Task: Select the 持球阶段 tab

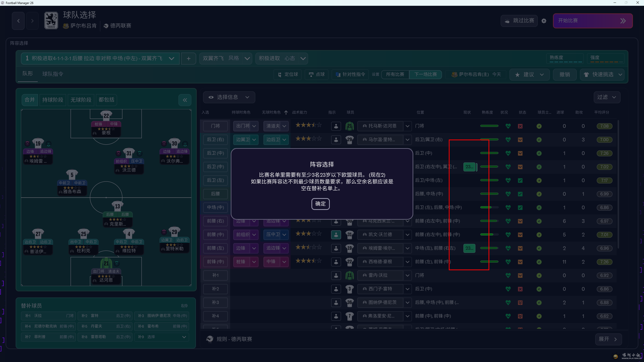Action: click(x=53, y=100)
